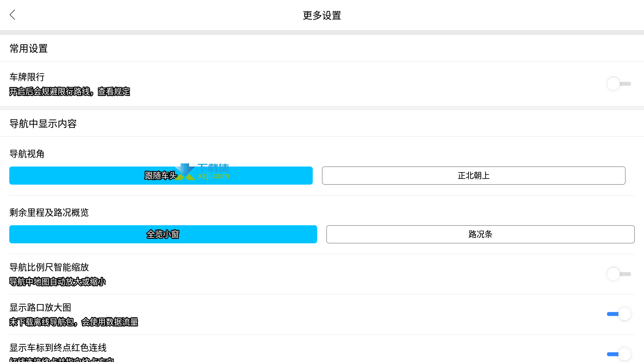Image resolution: width=644 pixels, height=362 pixels.
Task: Tap 未下载离线导航包 description text
Action: click(x=42, y=322)
